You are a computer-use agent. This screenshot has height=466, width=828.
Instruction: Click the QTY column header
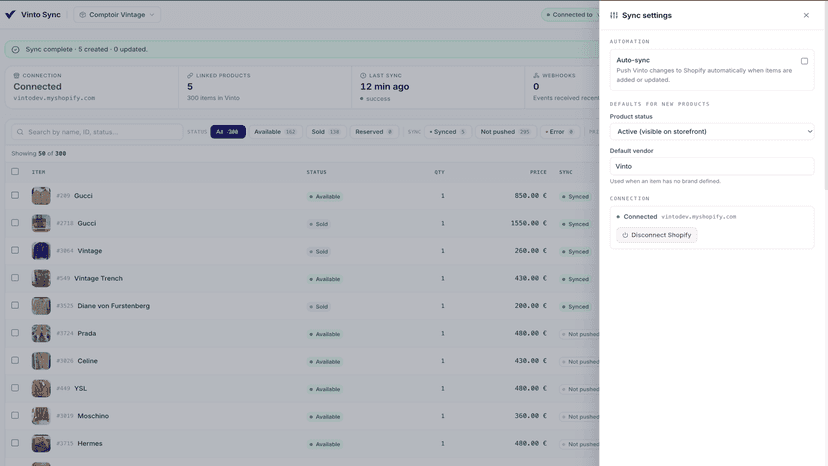(439, 172)
